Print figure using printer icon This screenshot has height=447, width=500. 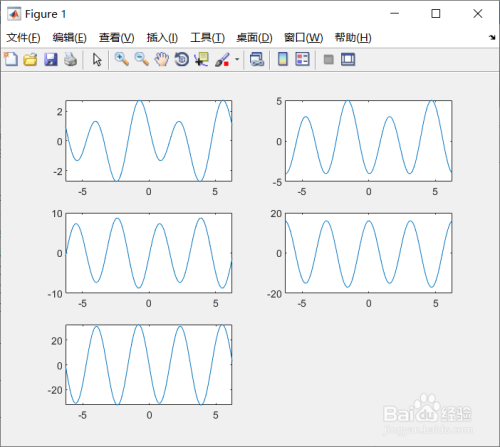(70, 60)
